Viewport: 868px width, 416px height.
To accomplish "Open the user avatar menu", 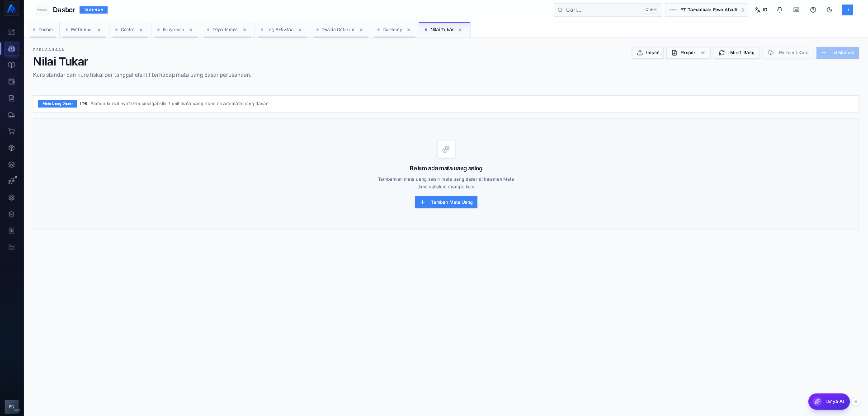I will (x=848, y=10).
